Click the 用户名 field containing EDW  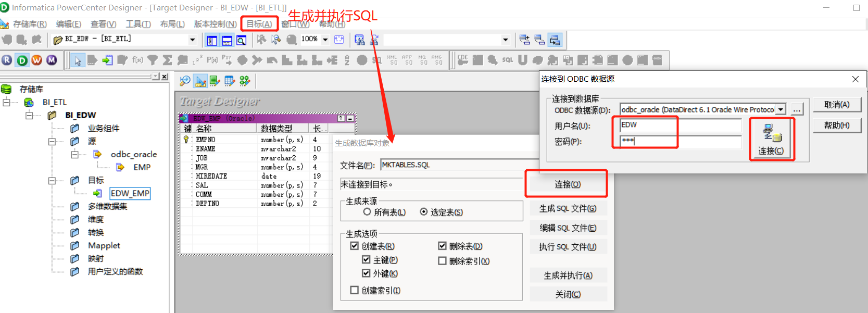(x=681, y=125)
